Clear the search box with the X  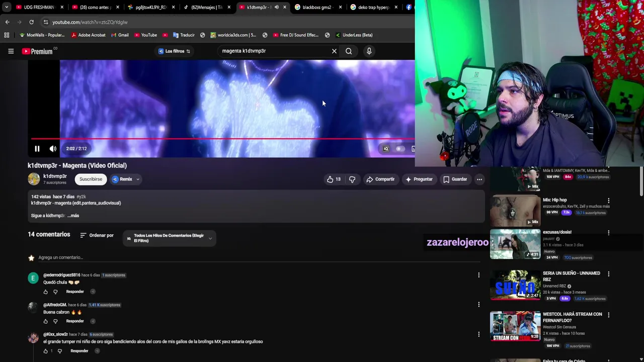[x=334, y=51]
